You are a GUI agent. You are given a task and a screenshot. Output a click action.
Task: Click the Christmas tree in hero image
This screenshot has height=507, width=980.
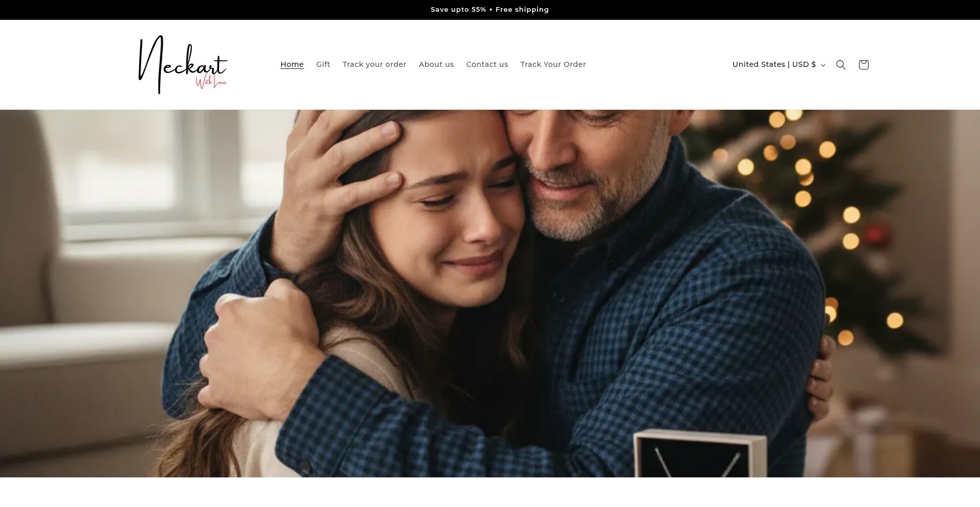837,204
